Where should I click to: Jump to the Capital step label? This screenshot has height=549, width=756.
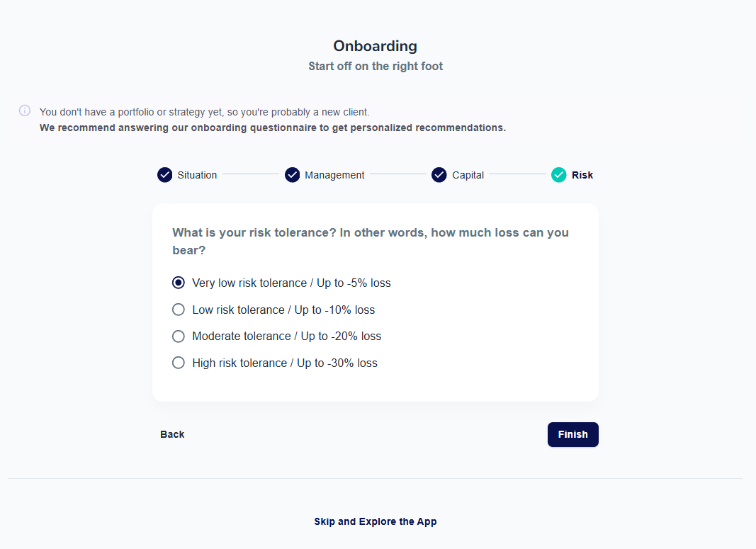(x=468, y=175)
